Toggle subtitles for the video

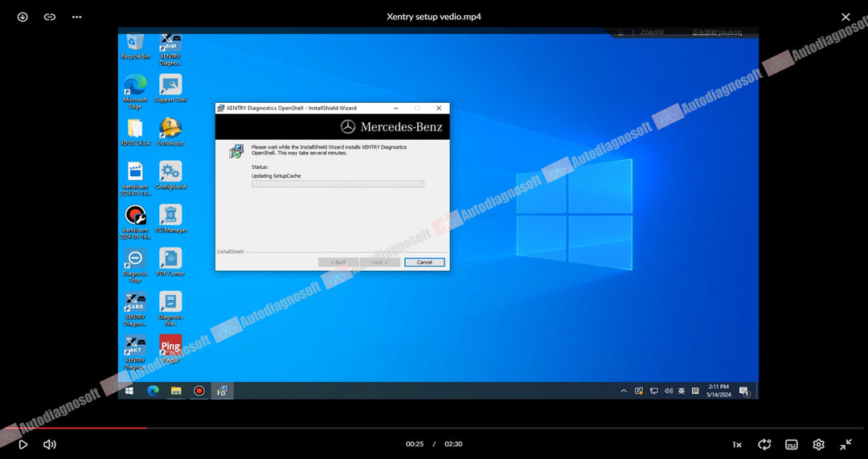(x=792, y=445)
